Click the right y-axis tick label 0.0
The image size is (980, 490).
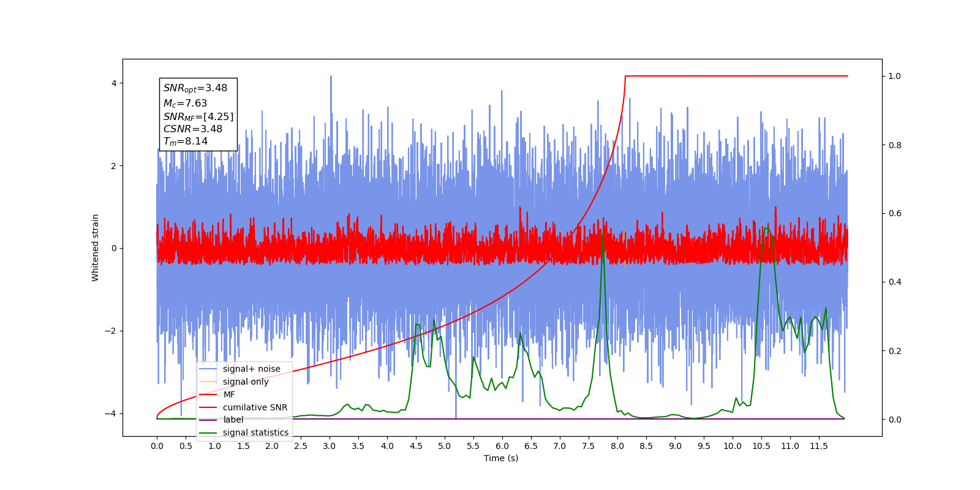point(894,420)
